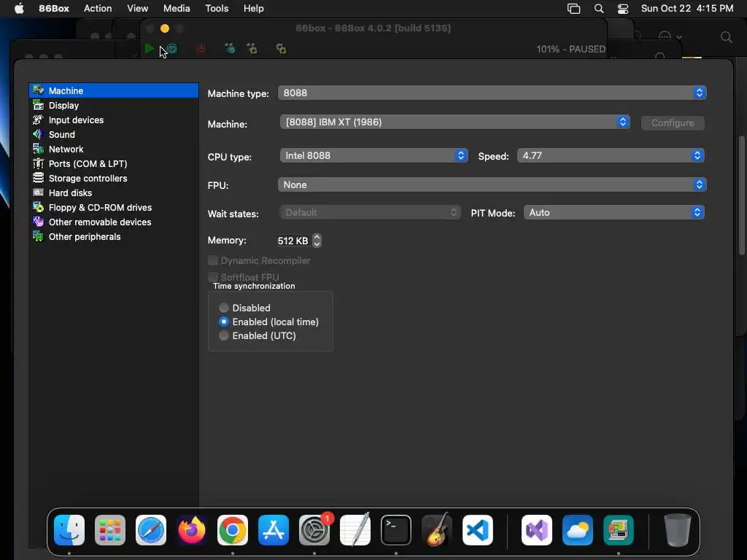
Task: Open Control Center from menu bar
Action: 623,9
